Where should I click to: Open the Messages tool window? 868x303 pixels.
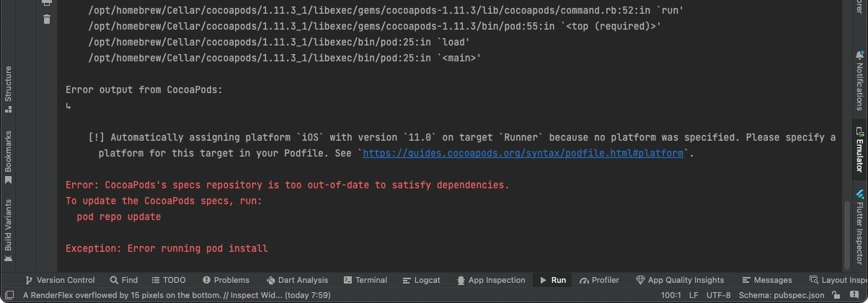pos(766,280)
